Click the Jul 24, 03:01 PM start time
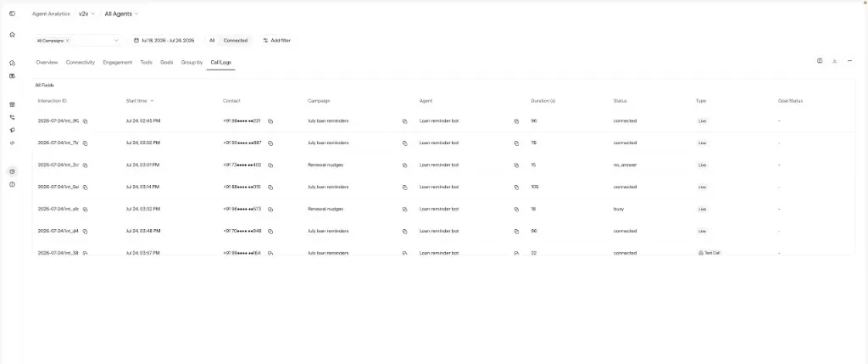The image size is (868, 364). point(143,165)
